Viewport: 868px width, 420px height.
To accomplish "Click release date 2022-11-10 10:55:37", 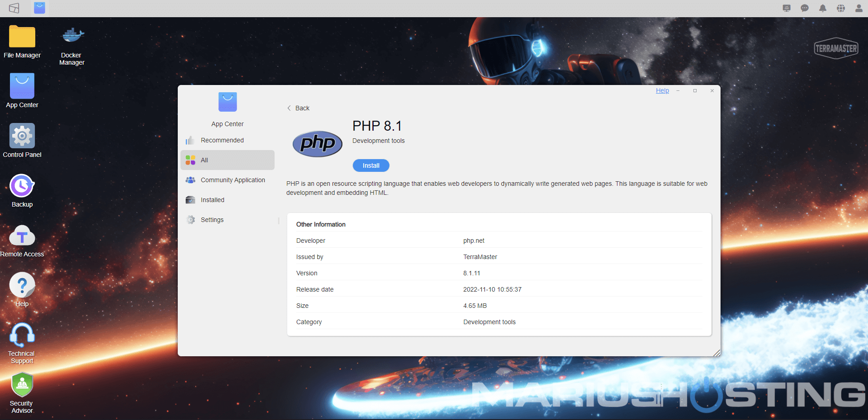I will pos(492,289).
